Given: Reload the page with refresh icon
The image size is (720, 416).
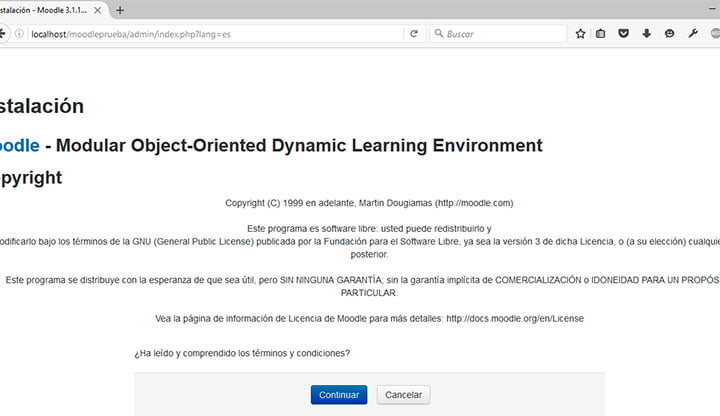Looking at the screenshot, I should 414,34.
